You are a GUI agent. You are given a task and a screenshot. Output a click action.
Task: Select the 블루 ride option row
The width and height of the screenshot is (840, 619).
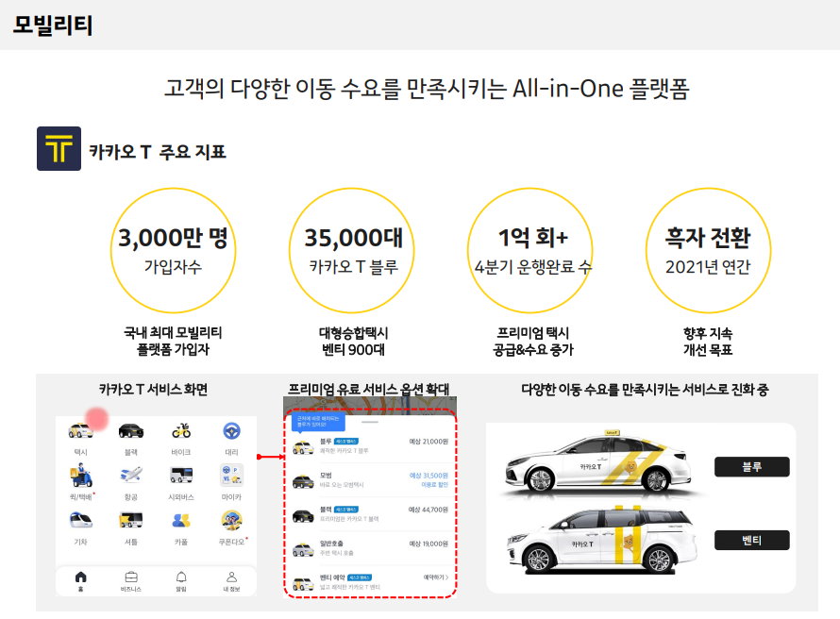coord(370,446)
